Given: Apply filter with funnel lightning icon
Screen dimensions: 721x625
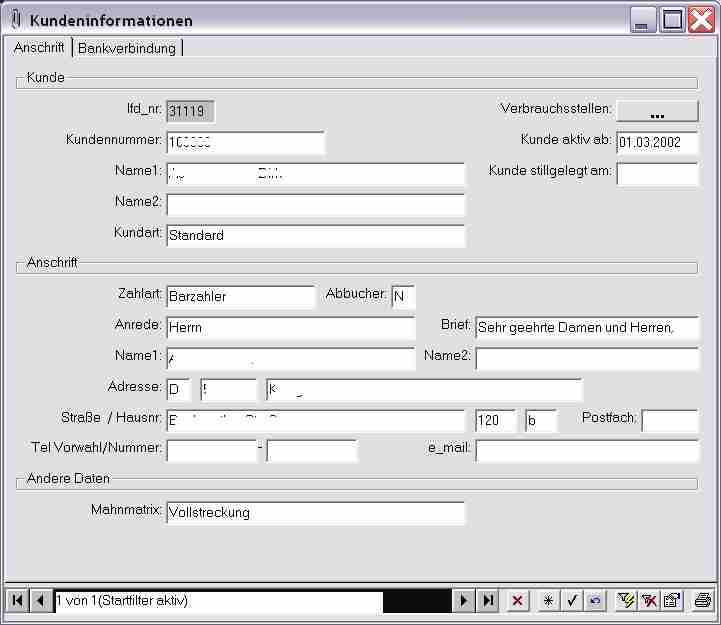Looking at the screenshot, I should tap(626, 601).
